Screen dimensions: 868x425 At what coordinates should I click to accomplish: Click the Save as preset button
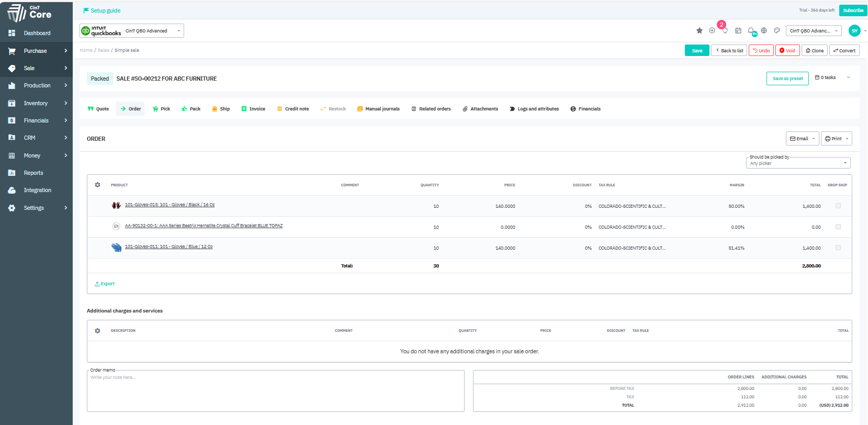click(787, 79)
